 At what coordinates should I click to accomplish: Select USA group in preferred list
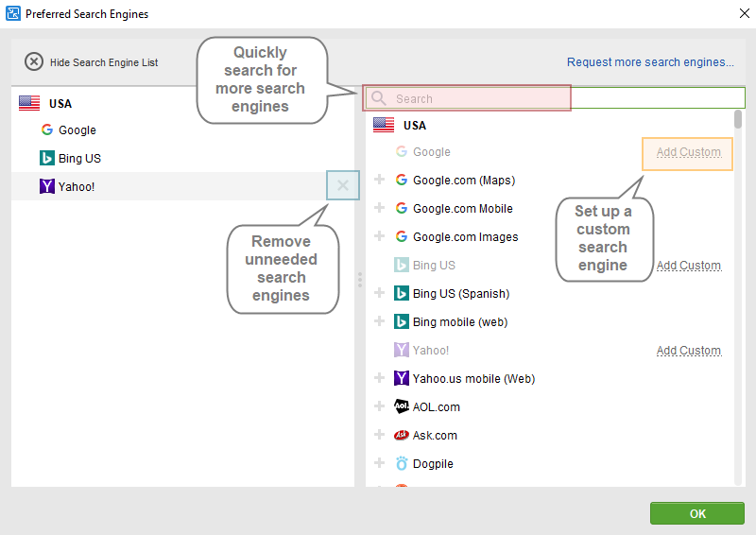point(60,104)
